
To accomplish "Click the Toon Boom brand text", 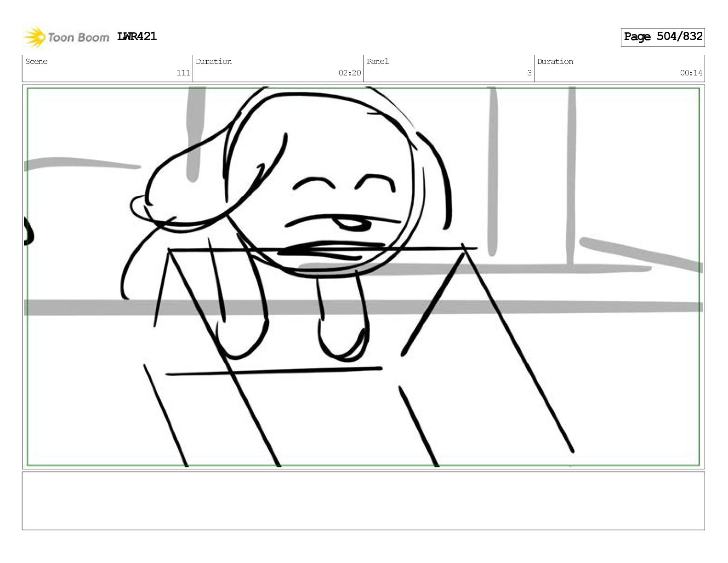I will [79, 37].
